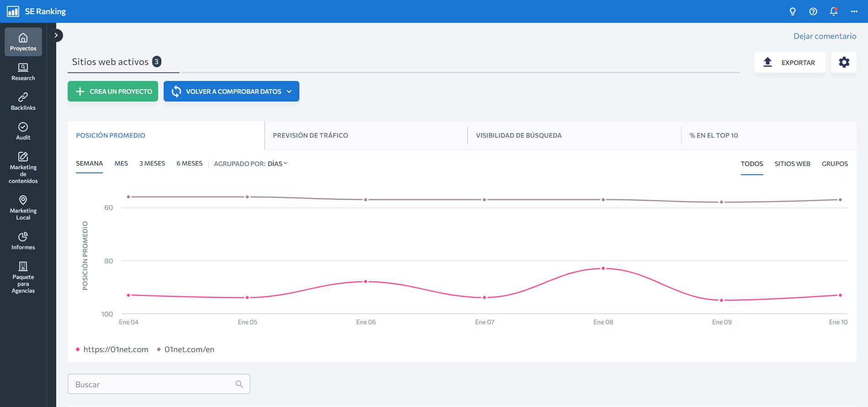Open the settings gear next to Exportar
The width and height of the screenshot is (868, 407).
pyautogui.click(x=844, y=62)
